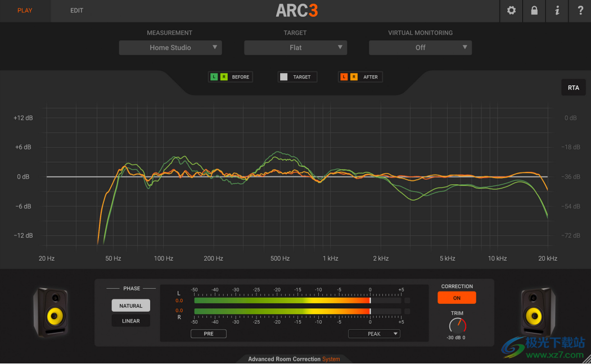Screen dimensions: 591x364
Task: Click the help question mark icon
Action: click(580, 11)
